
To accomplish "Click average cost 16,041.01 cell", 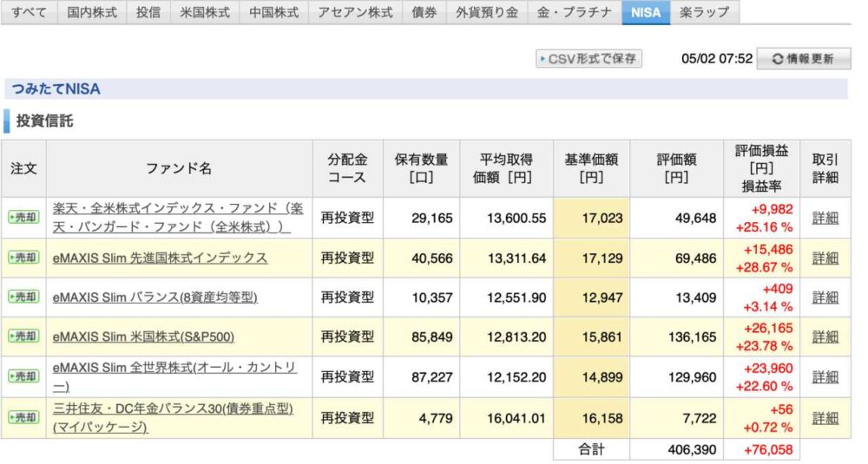I will pos(506,418).
